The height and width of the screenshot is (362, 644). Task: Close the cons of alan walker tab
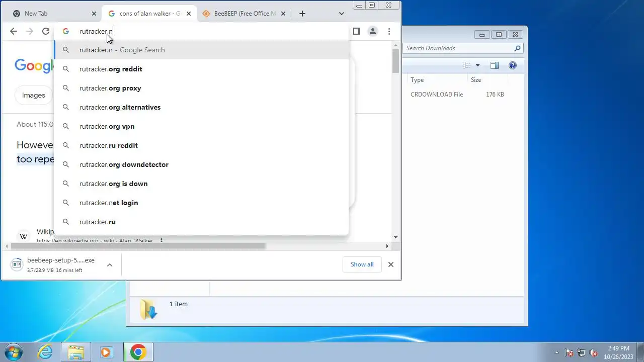tap(189, 14)
